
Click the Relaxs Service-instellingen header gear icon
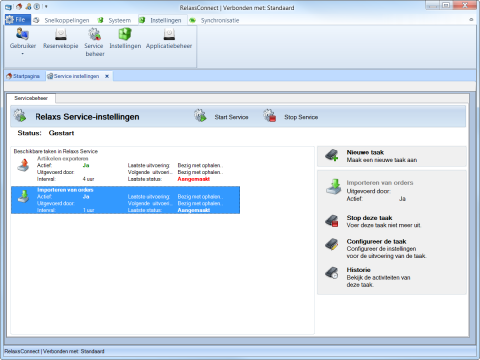point(20,116)
